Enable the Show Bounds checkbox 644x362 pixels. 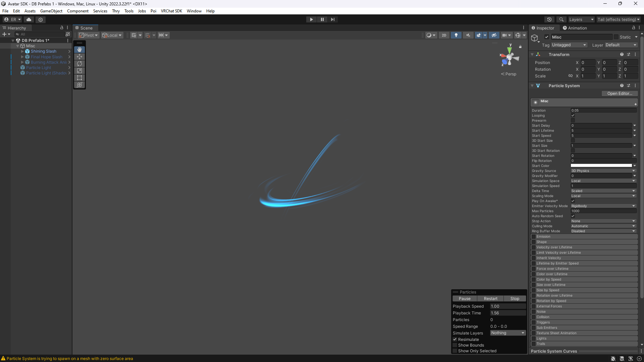(455, 345)
